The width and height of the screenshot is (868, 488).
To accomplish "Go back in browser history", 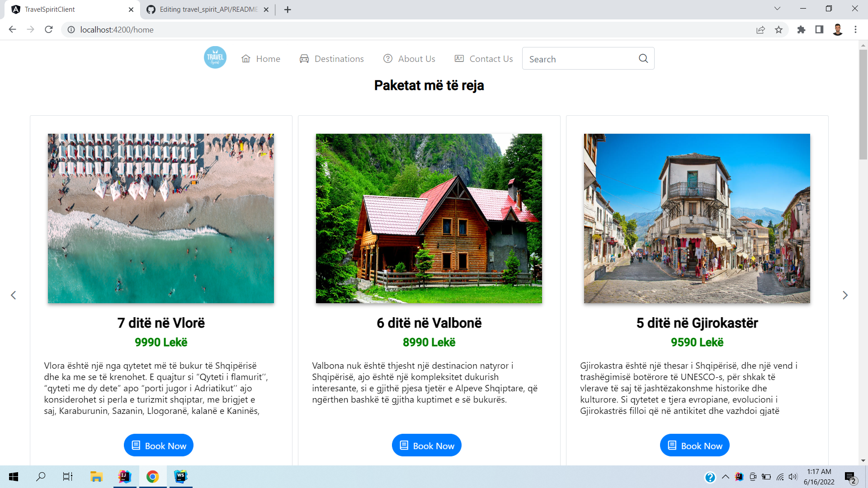I will [12, 29].
